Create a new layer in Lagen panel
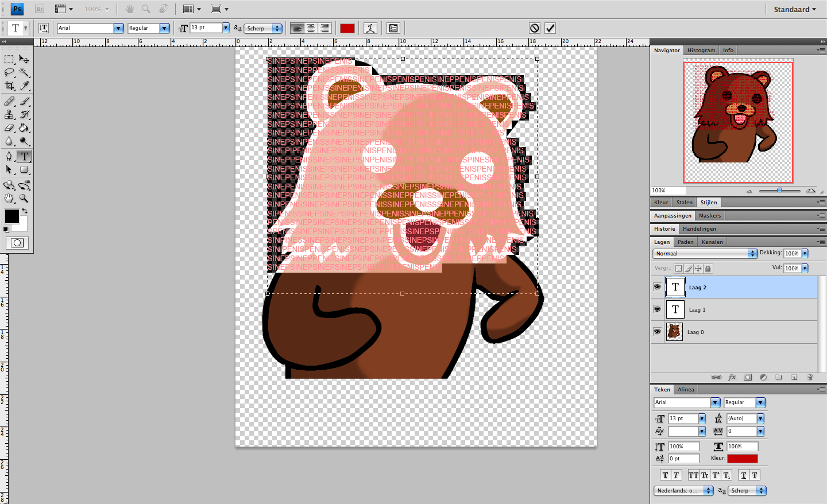Image resolution: width=827 pixels, height=504 pixels. click(794, 377)
